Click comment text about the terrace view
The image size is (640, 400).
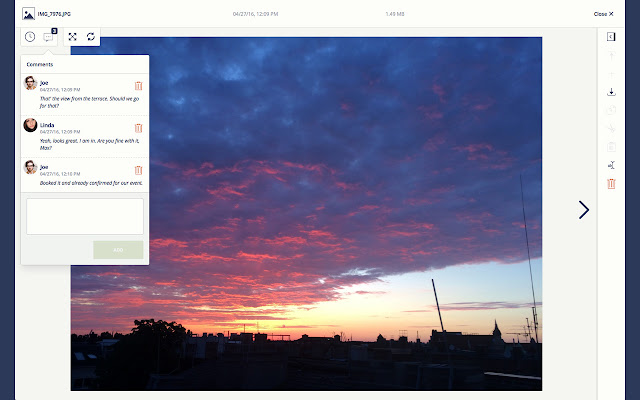pyautogui.click(x=89, y=102)
